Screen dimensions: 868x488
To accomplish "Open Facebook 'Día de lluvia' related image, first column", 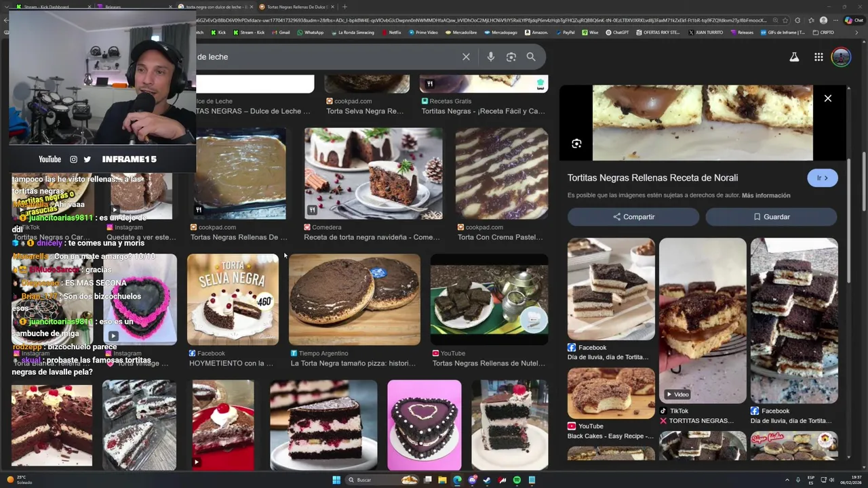I will click(611, 289).
